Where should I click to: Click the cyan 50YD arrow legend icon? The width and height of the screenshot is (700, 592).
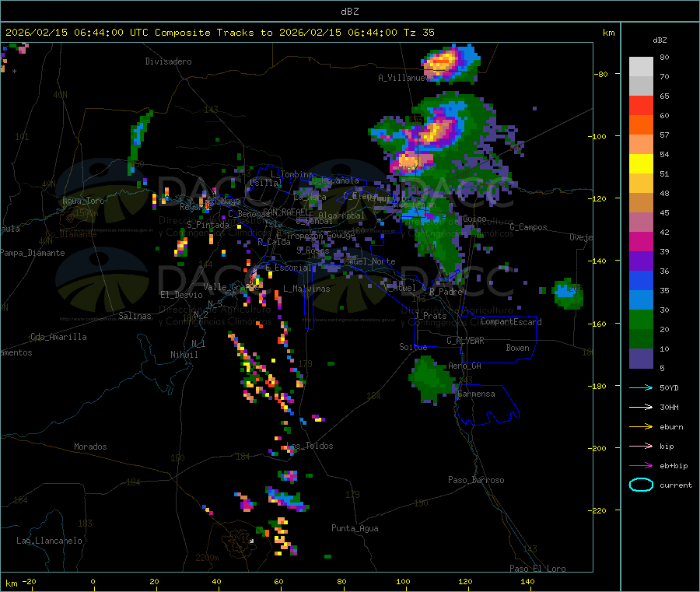641,387
